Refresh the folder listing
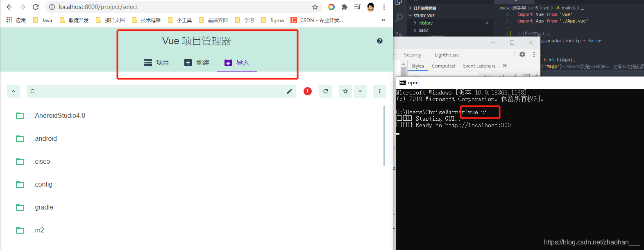644x250 pixels. [326, 91]
